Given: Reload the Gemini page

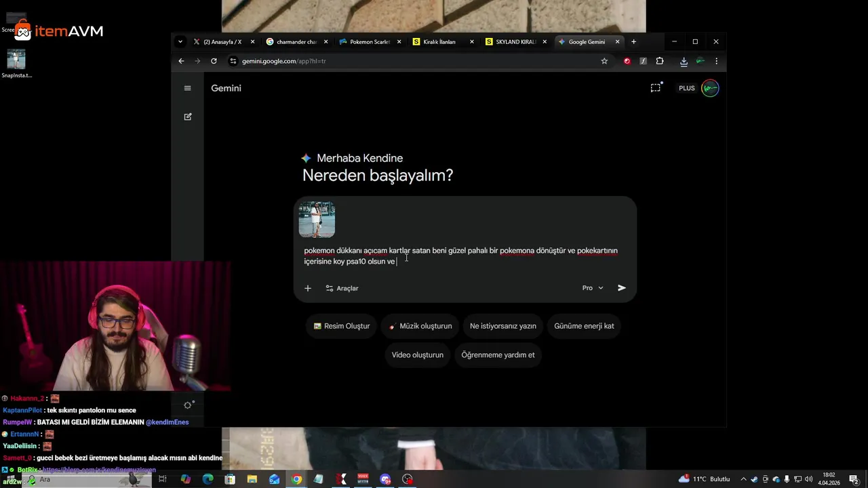Looking at the screenshot, I should [214, 61].
